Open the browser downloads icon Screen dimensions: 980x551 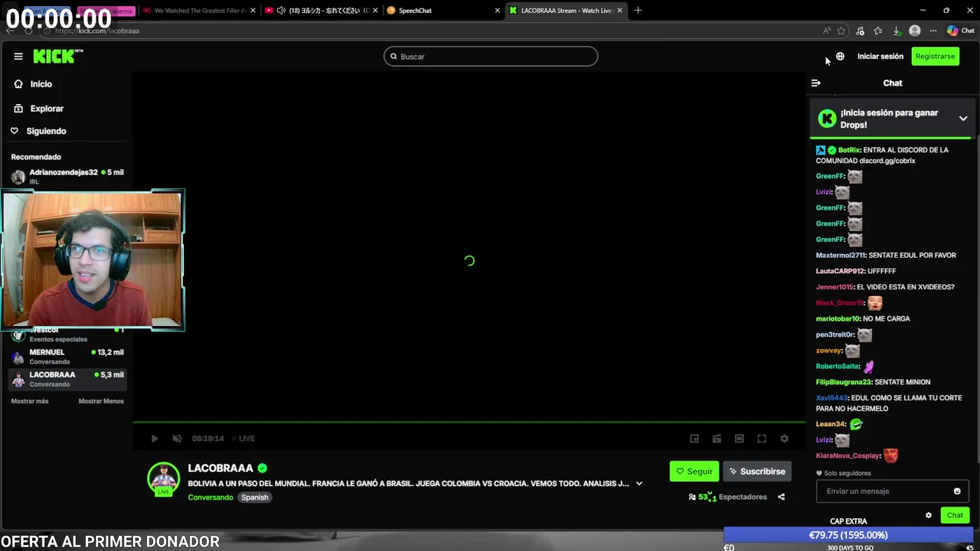(x=897, y=31)
